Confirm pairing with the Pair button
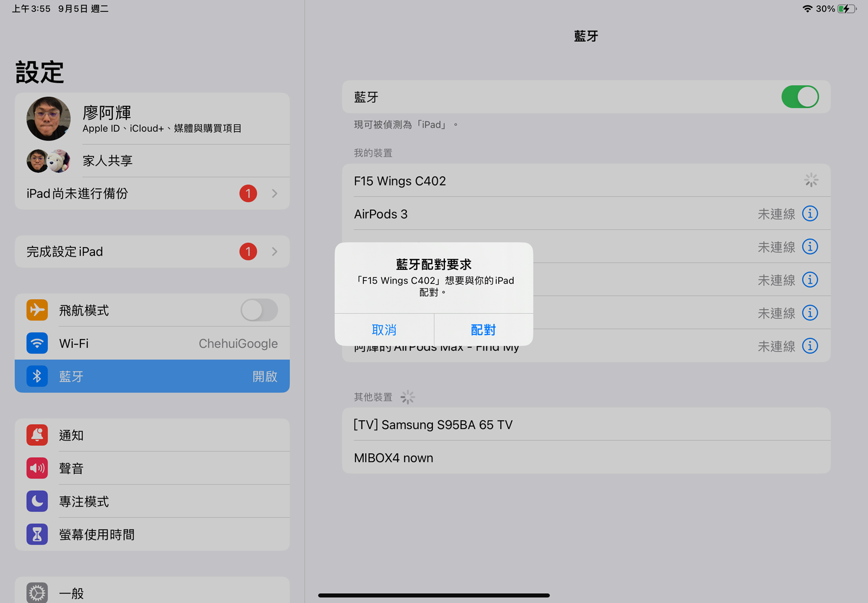The width and height of the screenshot is (868, 603). pyautogui.click(x=483, y=330)
